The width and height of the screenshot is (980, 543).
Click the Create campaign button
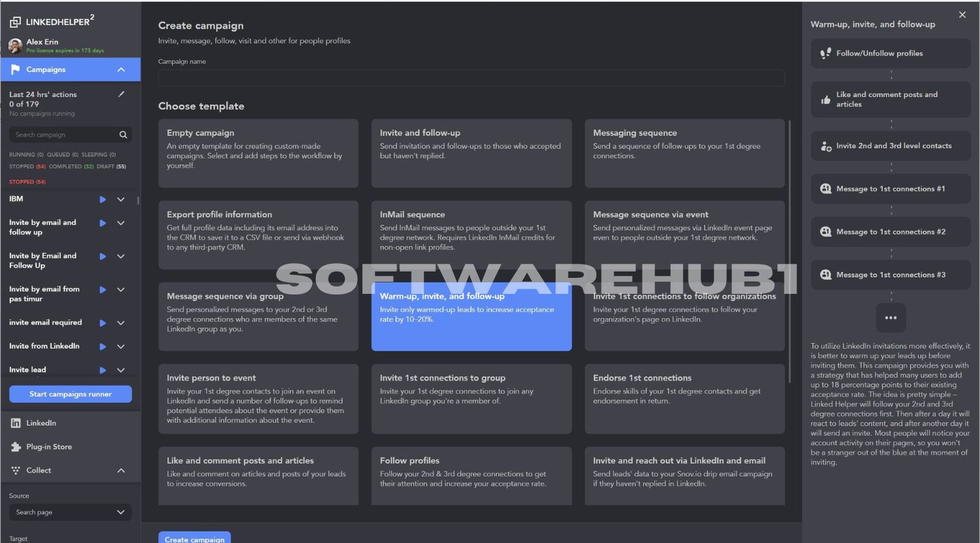click(194, 538)
